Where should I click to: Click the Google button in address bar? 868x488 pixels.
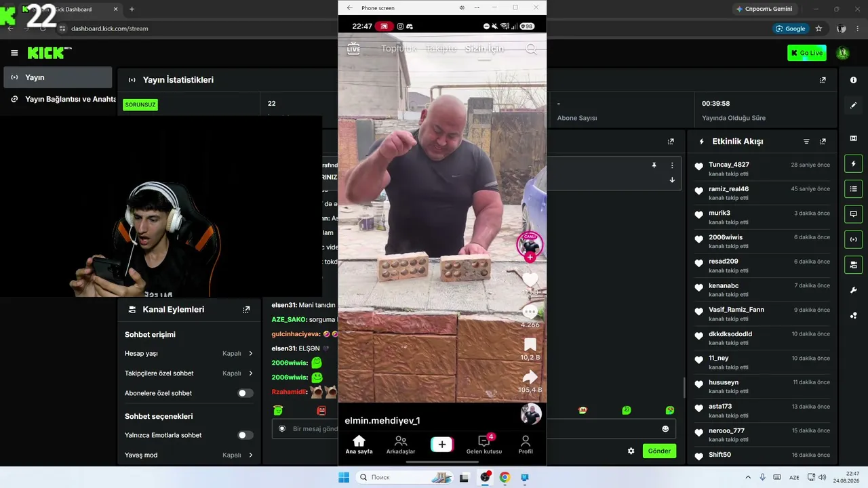tap(790, 28)
